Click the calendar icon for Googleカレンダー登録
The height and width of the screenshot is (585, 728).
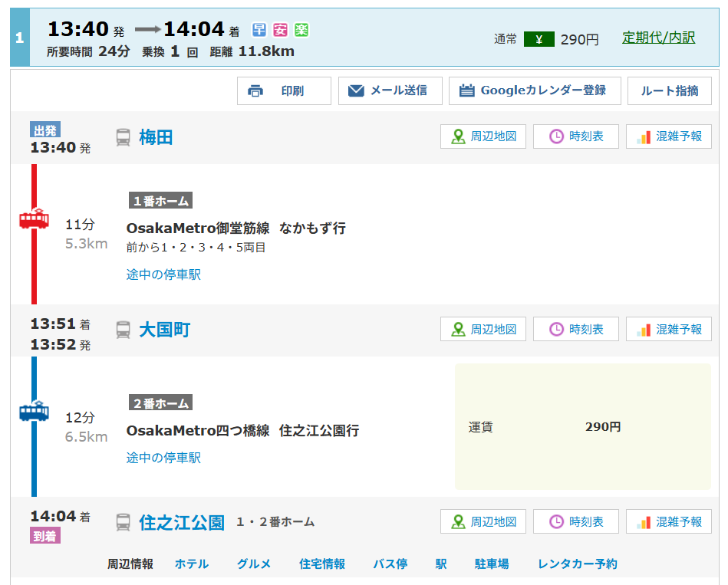point(466,91)
